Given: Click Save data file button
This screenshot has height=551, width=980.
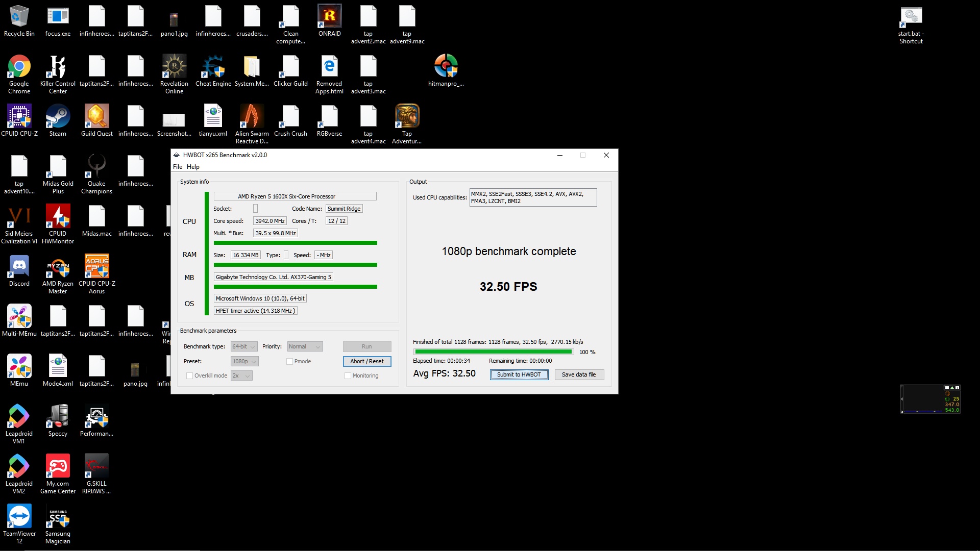Looking at the screenshot, I should [x=579, y=374].
